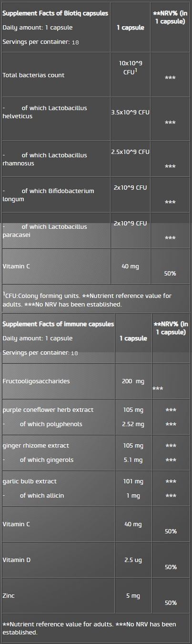Select the Fructooligosaccharides row label
Screen dimensions: 192x644
(36, 381)
